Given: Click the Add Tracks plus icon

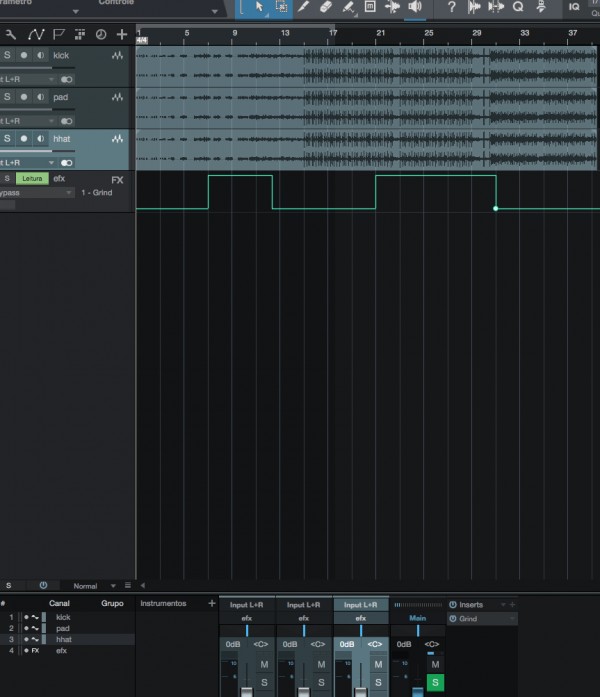Looking at the screenshot, I should (122, 34).
